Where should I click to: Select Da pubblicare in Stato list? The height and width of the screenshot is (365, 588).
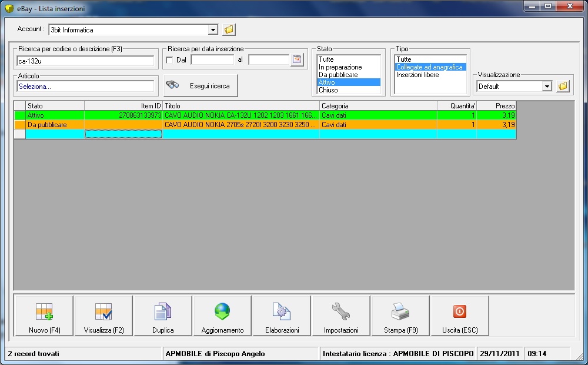[349, 75]
